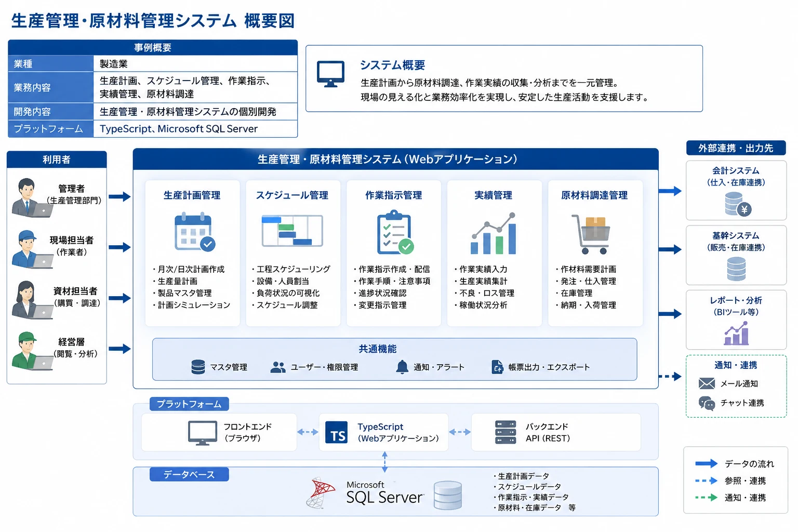Select the 資材担当者 avatar icon
Viewport: 798px width, 532px height.
(31, 300)
